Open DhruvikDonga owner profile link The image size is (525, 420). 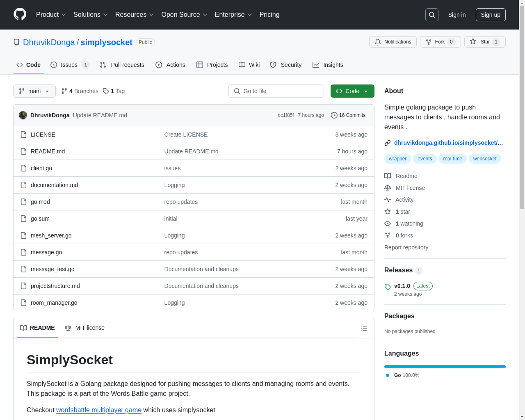[49, 42]
